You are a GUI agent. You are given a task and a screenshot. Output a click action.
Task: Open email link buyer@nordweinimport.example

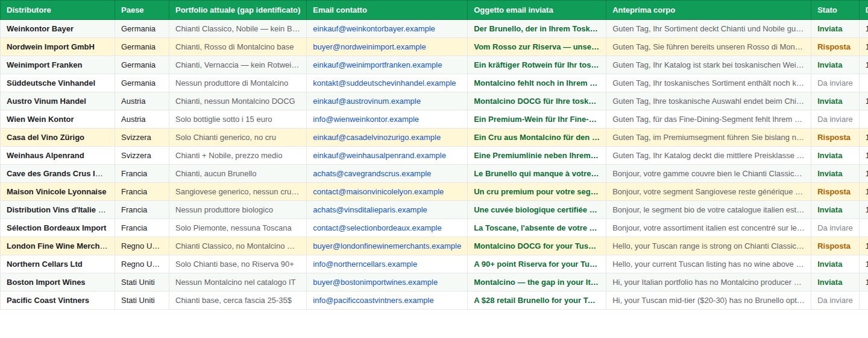[370, 47]
